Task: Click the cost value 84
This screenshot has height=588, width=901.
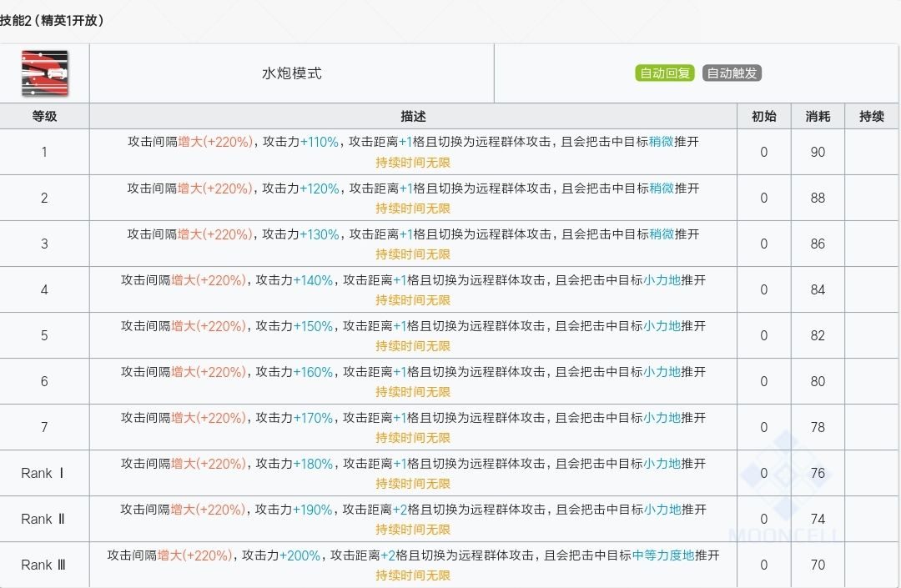Action: [818, 290]
